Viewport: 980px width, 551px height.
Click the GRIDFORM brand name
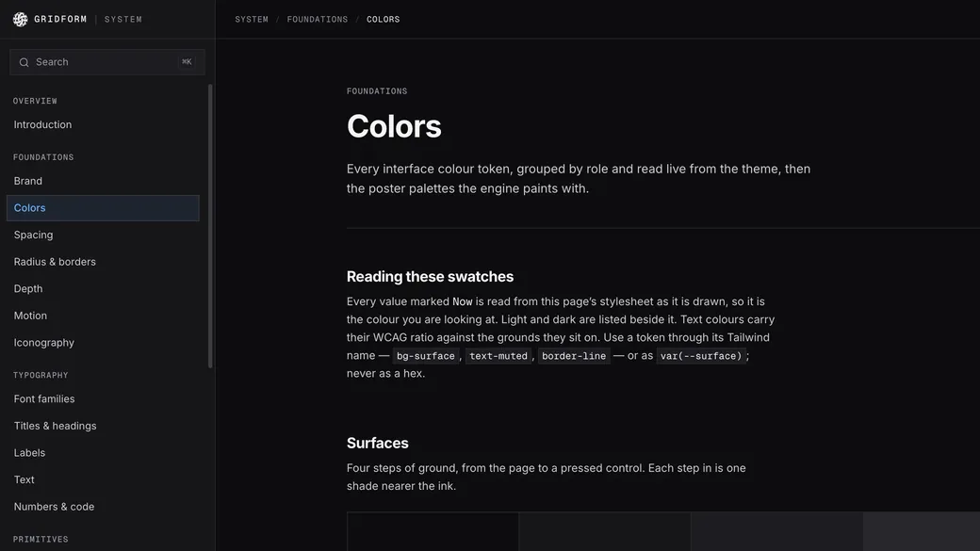pos(60,20)
